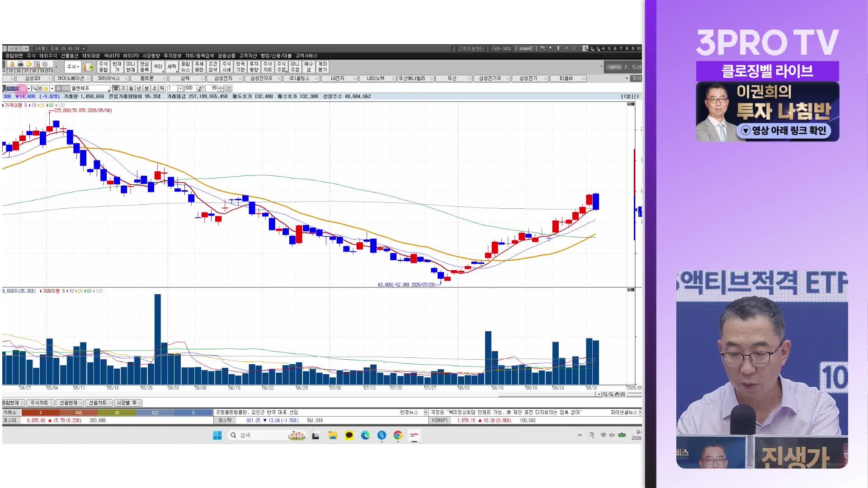Click the Windows Start button
Screen dimensions: 868x488
pyautogui.click(x=217, y=435)
